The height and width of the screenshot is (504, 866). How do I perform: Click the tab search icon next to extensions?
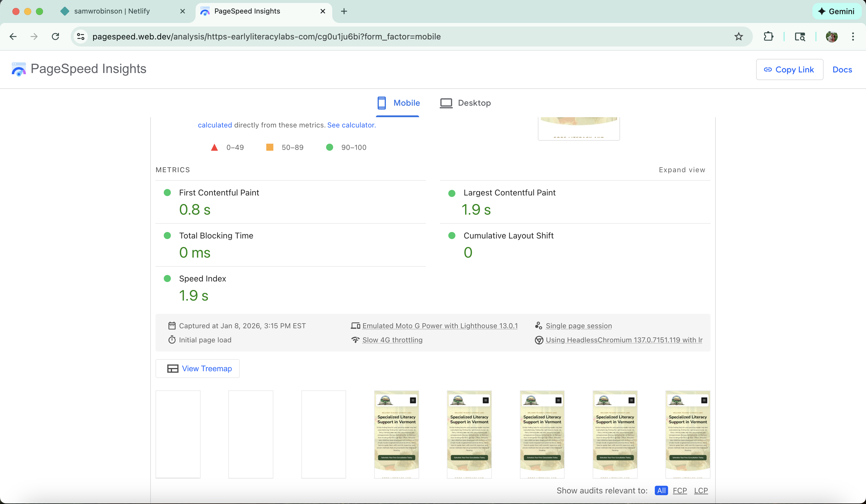click(800, 37)
